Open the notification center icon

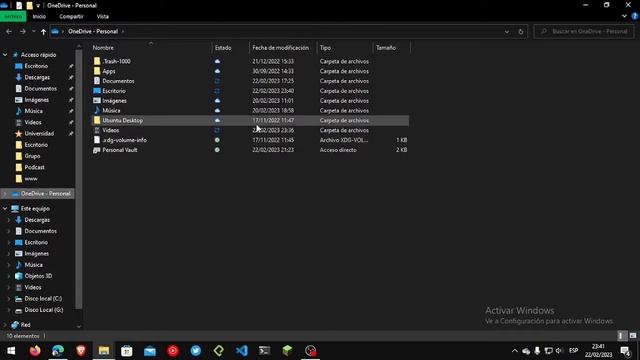click(625, 351)
